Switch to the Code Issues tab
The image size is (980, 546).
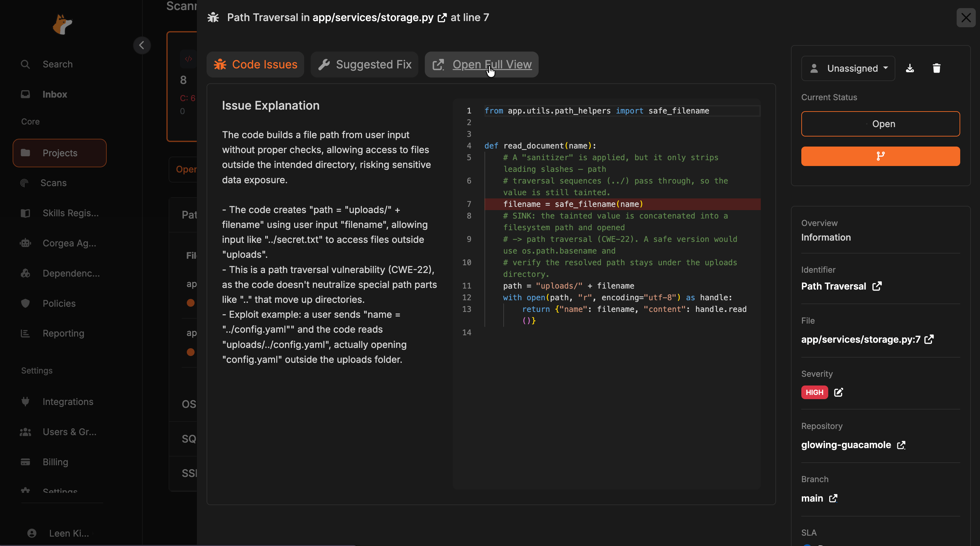(255, 65)
